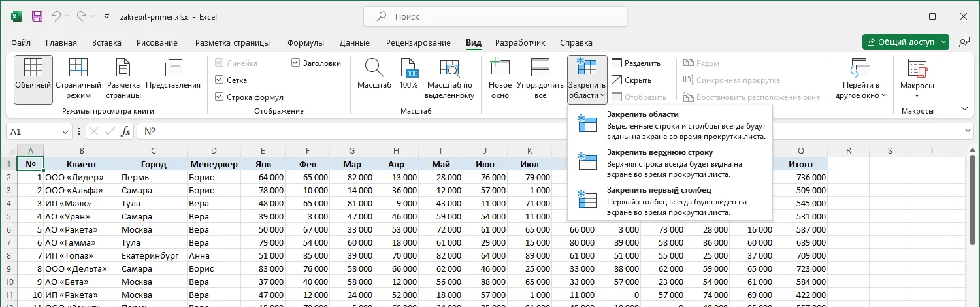Expand Перейти в другое окно dropdown
This screenshot has height=307, width=980.
(860, 91)
